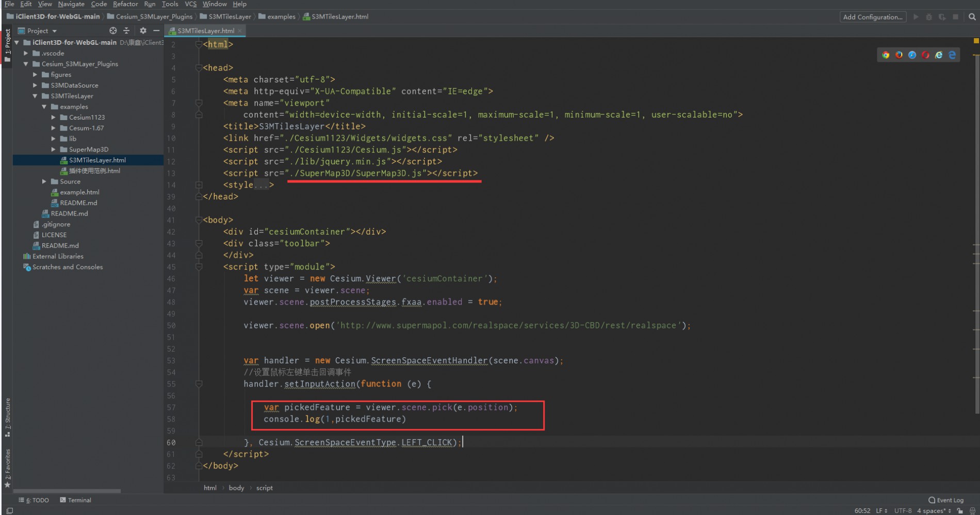Viewport: 980px width, 515px height.
Task: Hide the Project panel (minus icon)
Action: pos(156,31)
